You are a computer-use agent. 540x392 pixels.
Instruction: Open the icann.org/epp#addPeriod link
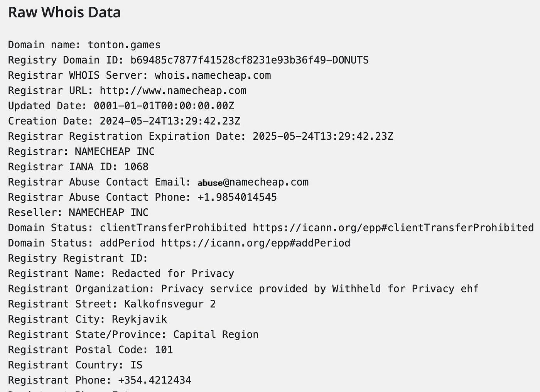tap(256, 243)
